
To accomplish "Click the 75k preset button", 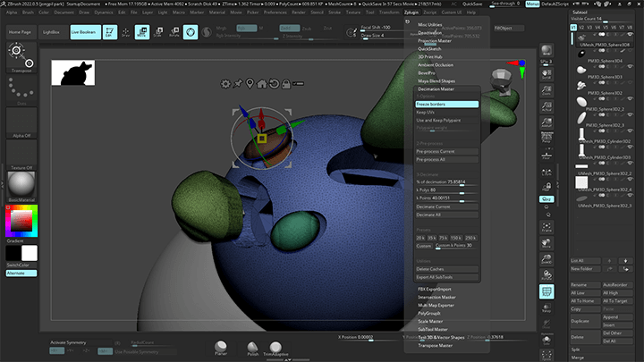I will (x=443, y=238).
